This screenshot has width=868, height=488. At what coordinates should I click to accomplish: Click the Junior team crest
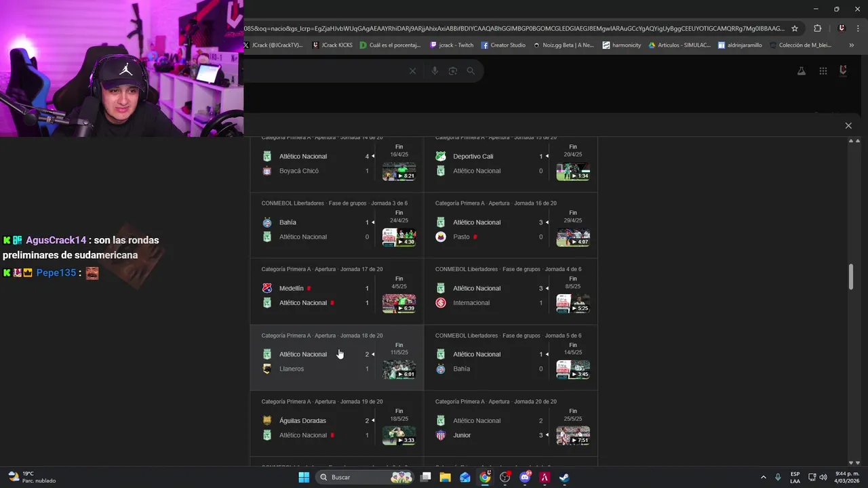pyautogui.click(x=441, y=435)
